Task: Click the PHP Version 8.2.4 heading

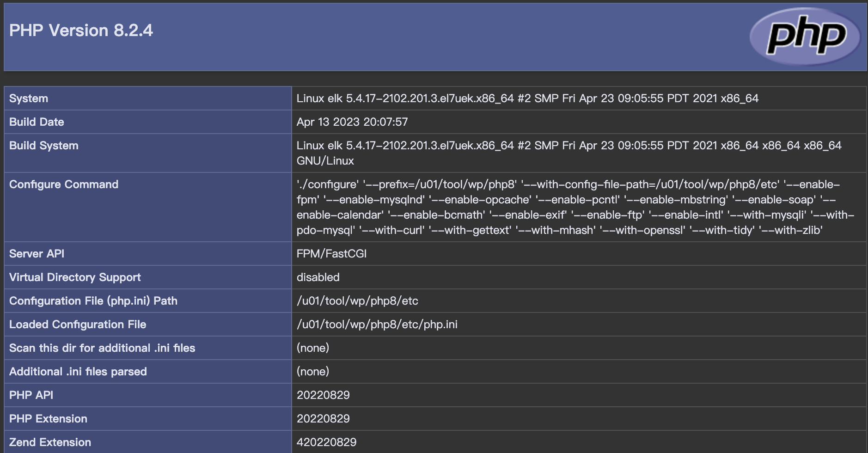Action: coord(81,31)
